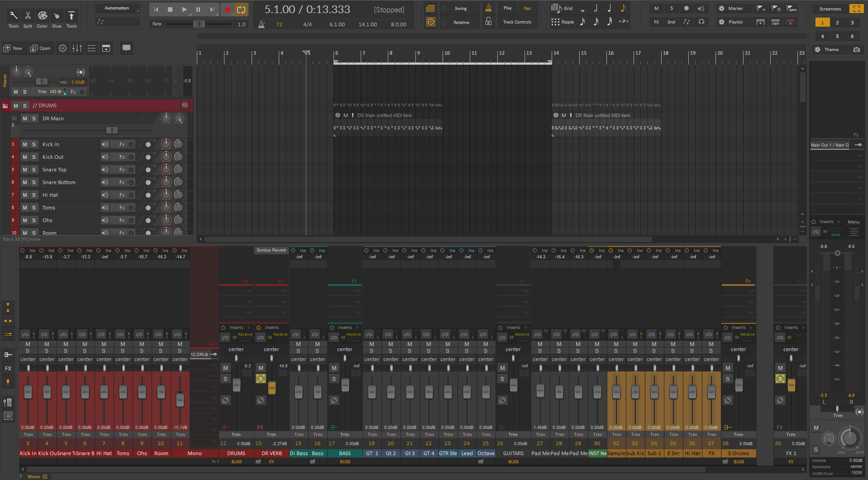
Task: Toggle FX bypass on Hi Hat track
Action: (131, 195)
